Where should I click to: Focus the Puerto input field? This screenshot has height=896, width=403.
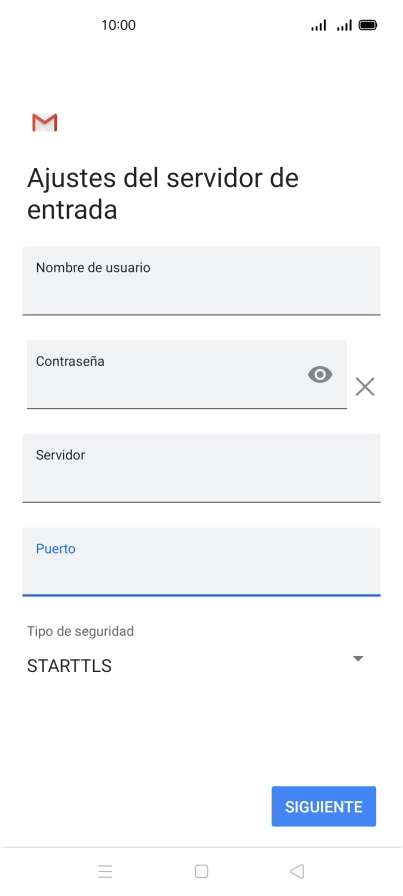pos(201,562)
